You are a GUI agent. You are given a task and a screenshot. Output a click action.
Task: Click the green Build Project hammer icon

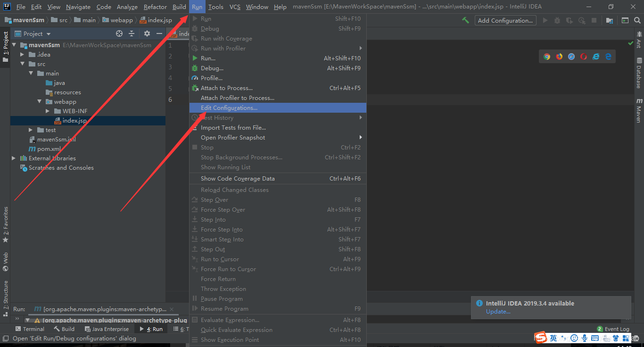[465, 20]
